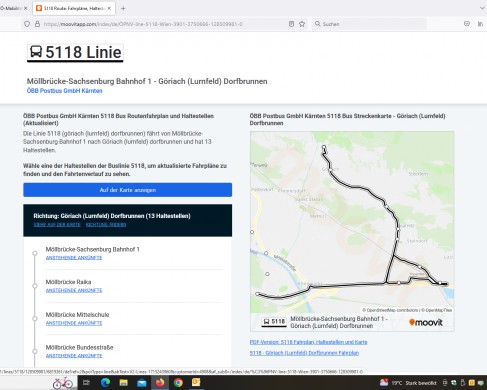487x390 pixels.
Task: Open File Explorer from the taskbar
Action: (x=124, y=383)
